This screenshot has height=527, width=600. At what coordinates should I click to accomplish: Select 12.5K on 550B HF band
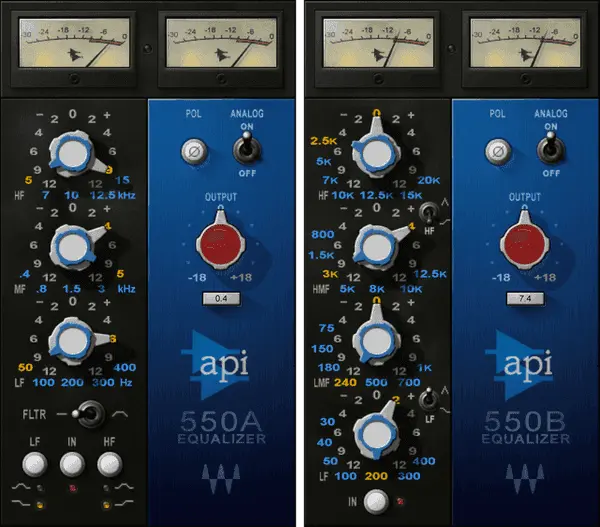pos(377,195)
